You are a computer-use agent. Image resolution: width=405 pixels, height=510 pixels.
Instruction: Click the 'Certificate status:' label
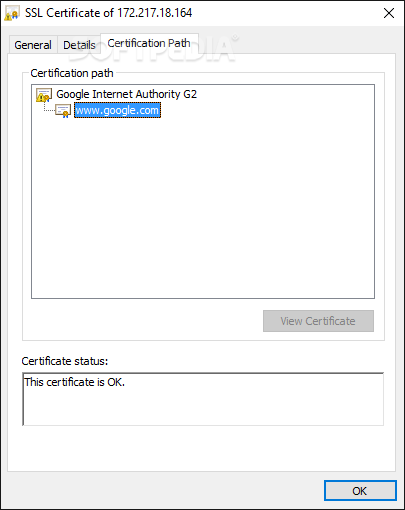pos(65,361)
